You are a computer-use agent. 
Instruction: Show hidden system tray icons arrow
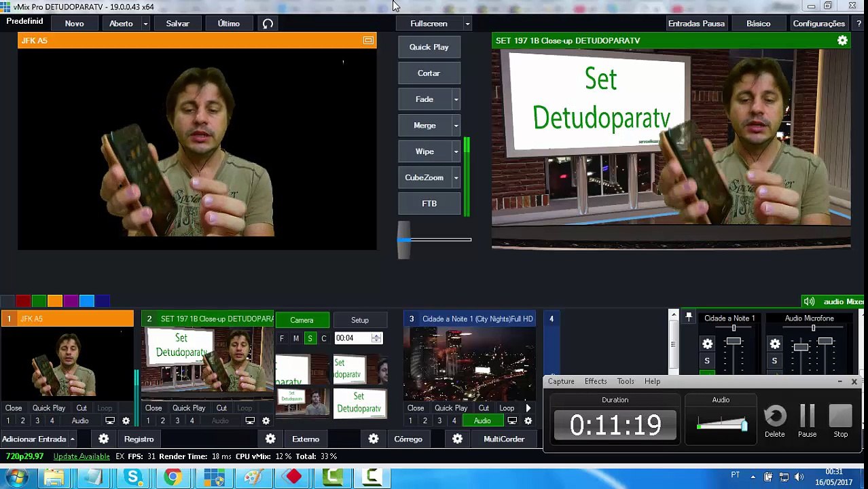click(753, 477)
